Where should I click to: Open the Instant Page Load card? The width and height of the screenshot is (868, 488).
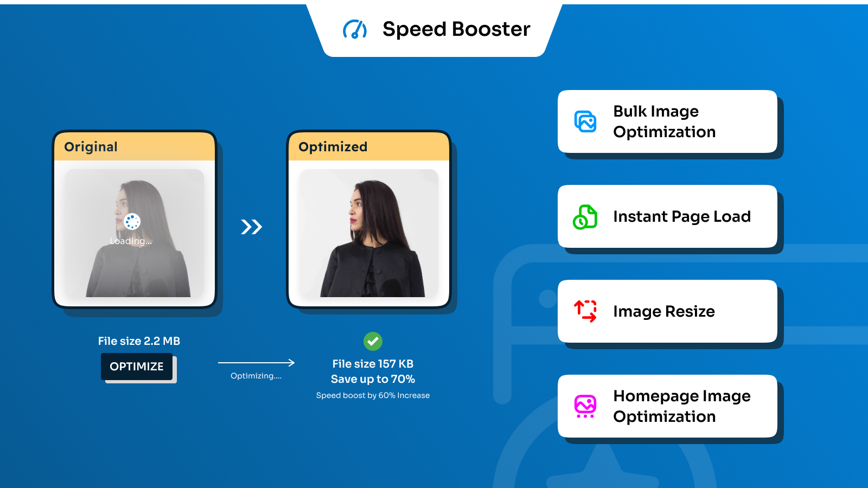(667, 216)
